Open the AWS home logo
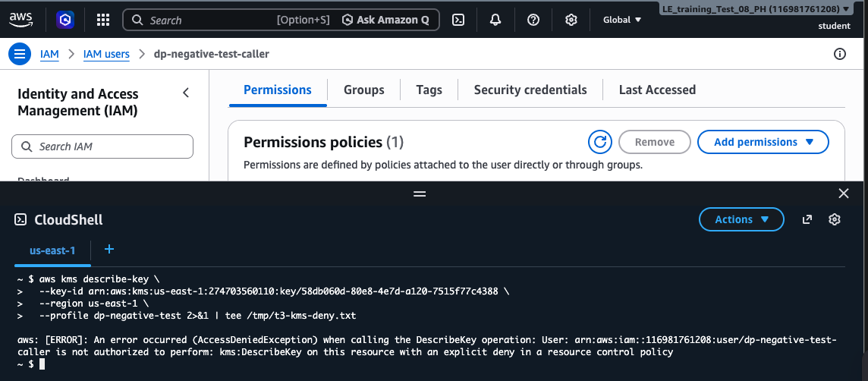The width and height of the screenshot is (868, 381). point(20,20)
